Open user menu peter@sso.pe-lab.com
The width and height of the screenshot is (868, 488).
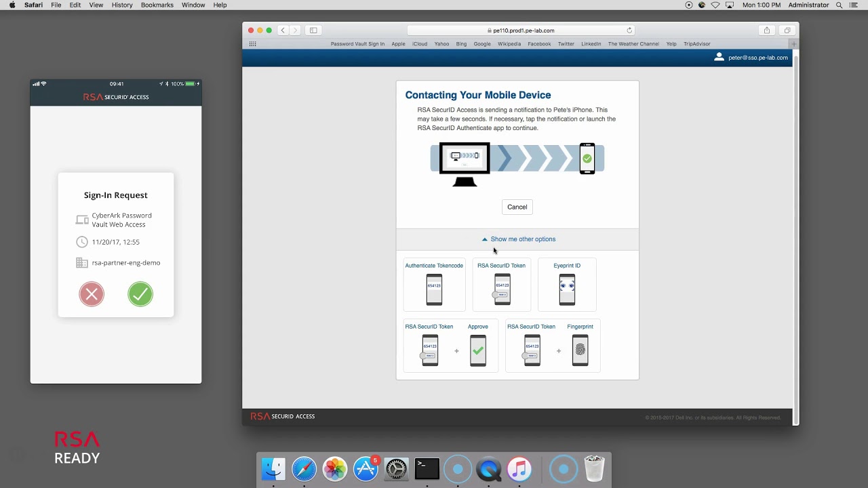tap(751, 58)
